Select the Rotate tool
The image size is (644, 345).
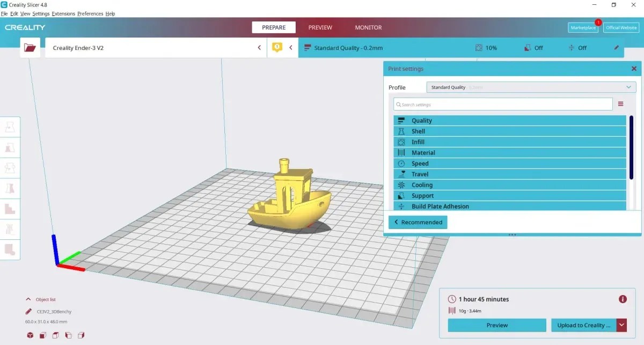click(11, 168)
